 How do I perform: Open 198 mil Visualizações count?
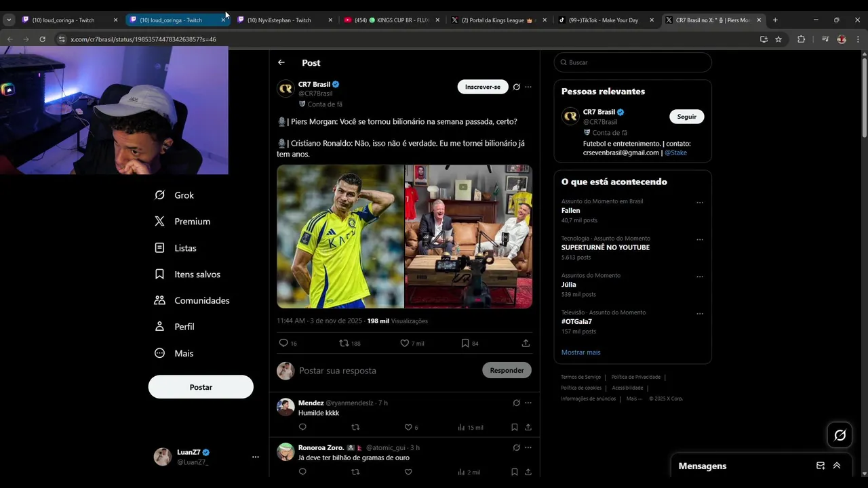pos(397,321)
